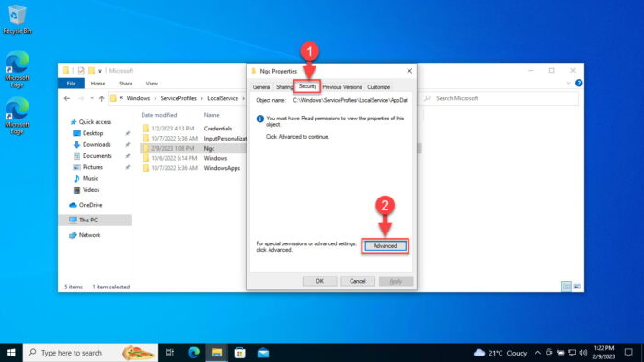Open the Mail app on the taskbar
The image size is (644, 362).
[x=263, y=353]
